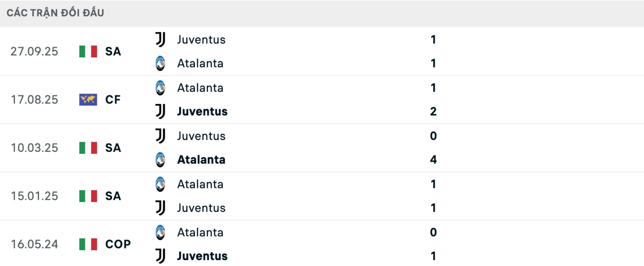644x266 pixels.
Task: Click the COP competition label
Action: [x=118, y=244]
